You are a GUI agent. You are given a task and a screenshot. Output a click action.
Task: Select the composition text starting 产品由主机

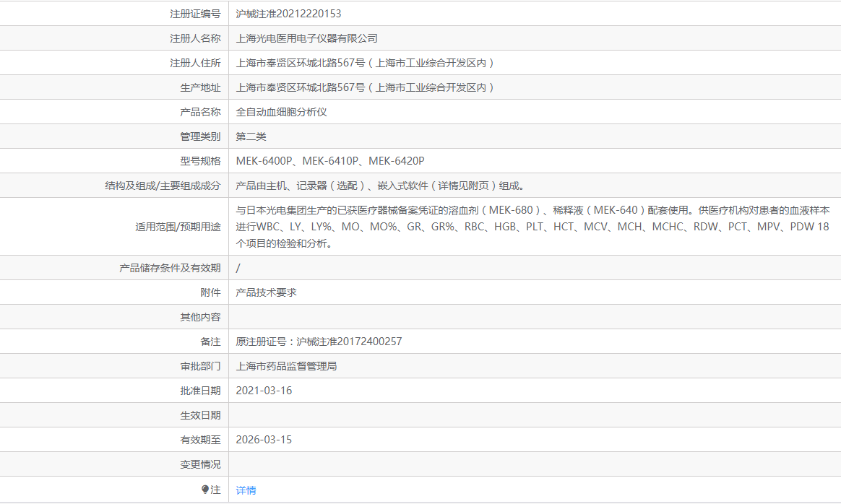click(382, 186)
